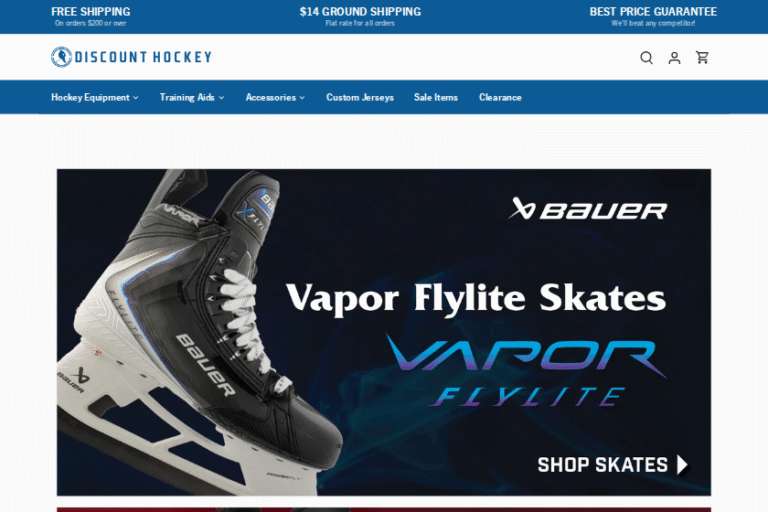The height and width of the screenshot is (512, 768).
Task: Click the Discount Hockey wordmark text
Action: pos(143,57)
